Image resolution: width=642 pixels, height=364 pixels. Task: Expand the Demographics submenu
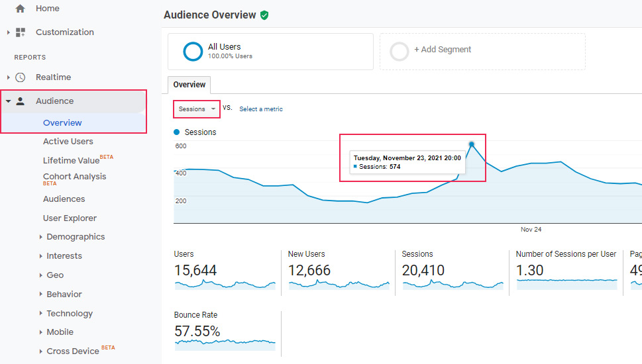tap(40, 237)
